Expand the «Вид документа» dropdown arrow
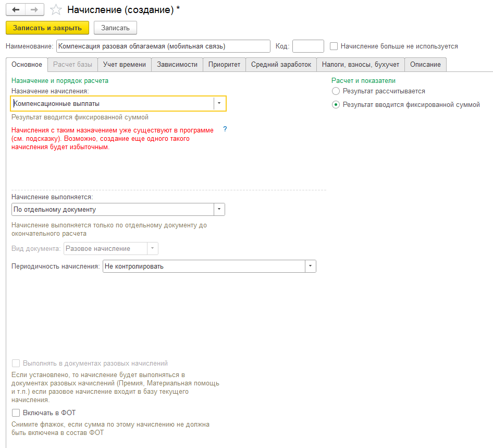Image resolution: width=493 pixels, height=448 pixels. [x=153, y=249]
